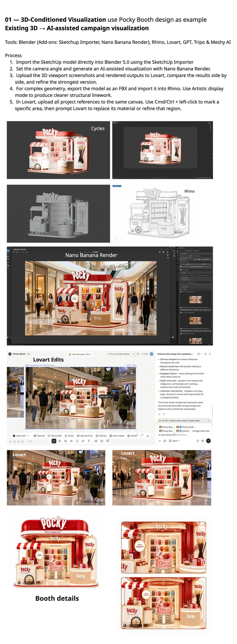Click thumbs up on the Lovart response
Image resolution: width=237 pixels, height=644 pixels.
[159, 414]
